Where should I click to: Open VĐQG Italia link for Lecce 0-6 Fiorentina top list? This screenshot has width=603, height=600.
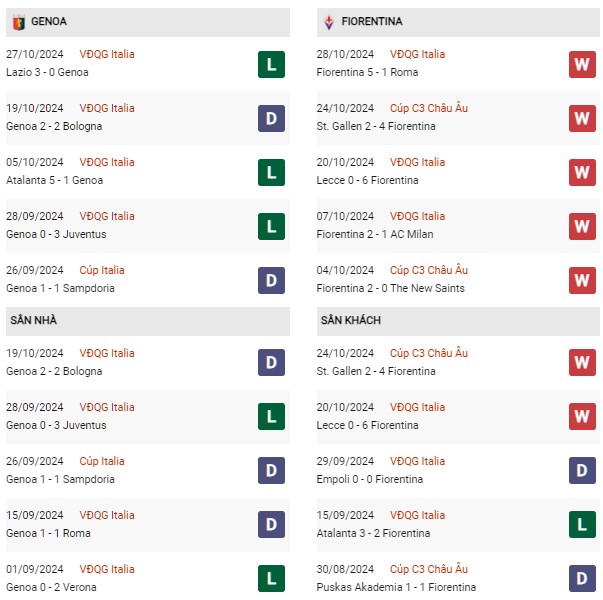417,162
